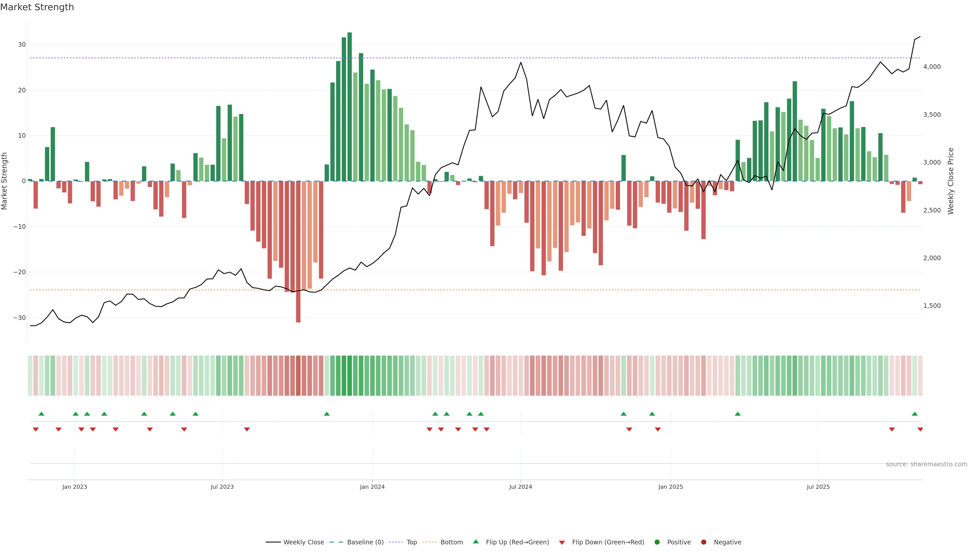Click the green Positive circle legend icon

(x=657, y=542)
